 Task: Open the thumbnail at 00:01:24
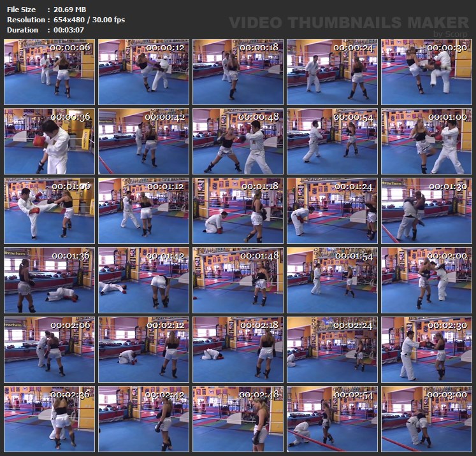click(x=332, y=211)
